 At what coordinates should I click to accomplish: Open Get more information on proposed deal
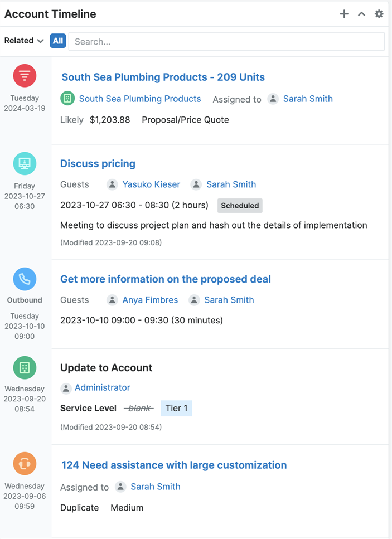click(x=165, y=279)
